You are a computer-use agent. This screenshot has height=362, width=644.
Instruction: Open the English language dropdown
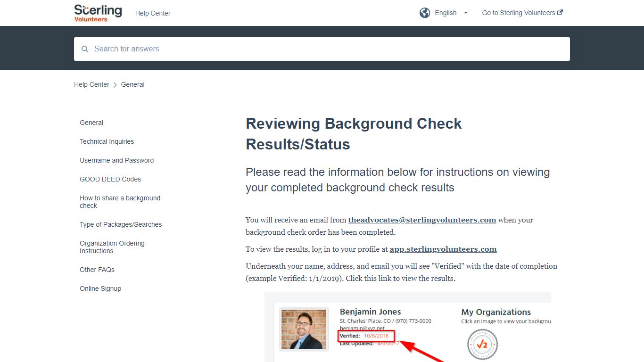(446, 13)
